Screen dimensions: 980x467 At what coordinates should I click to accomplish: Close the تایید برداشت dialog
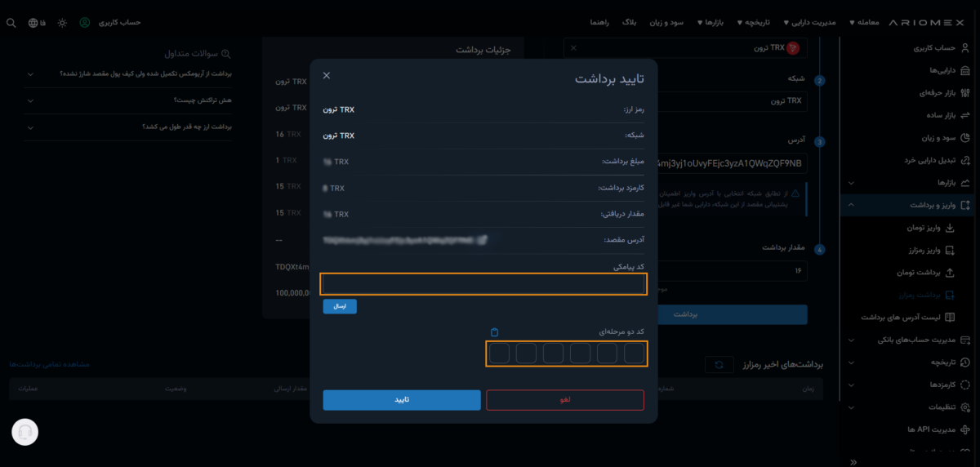coord(327,76)
